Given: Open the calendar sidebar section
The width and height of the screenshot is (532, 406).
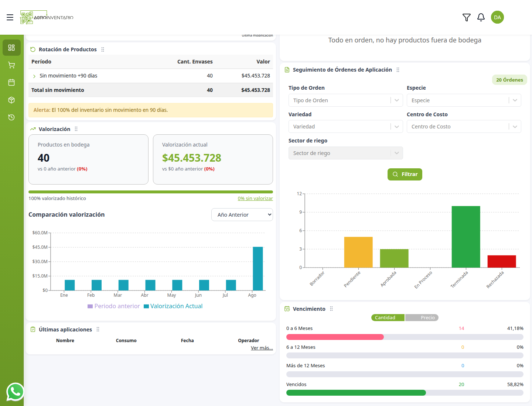Looking at the screenshot, I should click(11, 82).
